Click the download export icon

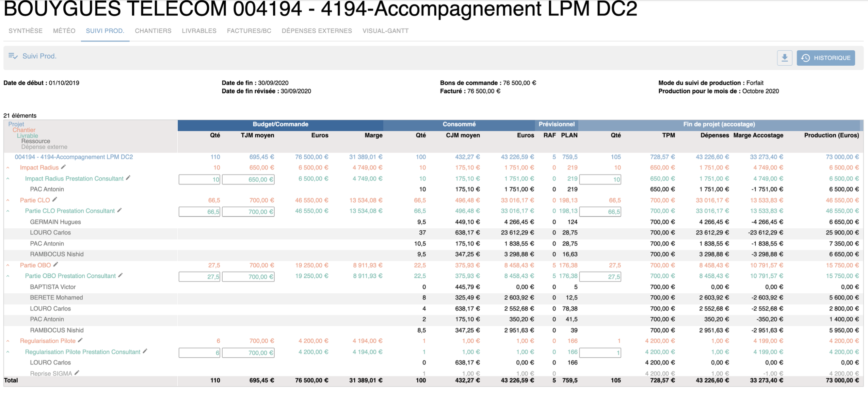784,58
